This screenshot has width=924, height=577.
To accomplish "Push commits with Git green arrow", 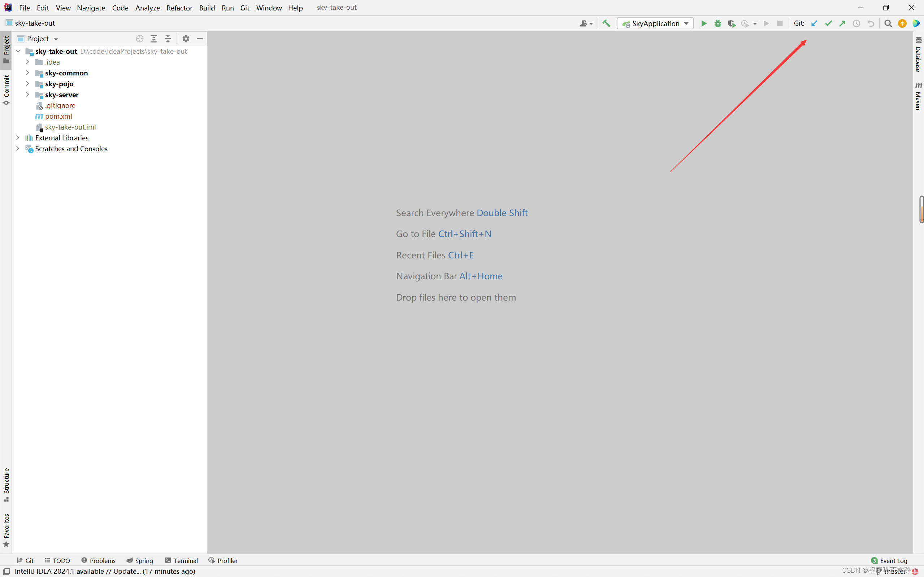I will click(x=842, y=24).
